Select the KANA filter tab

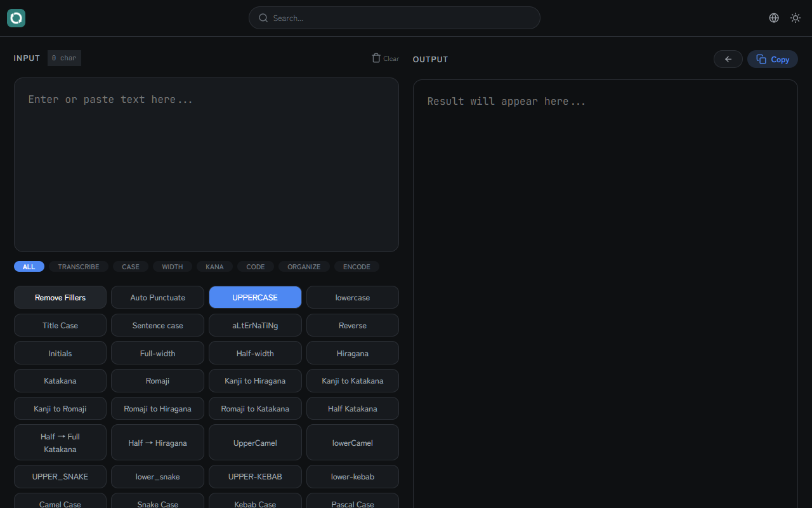coord(214,267)
